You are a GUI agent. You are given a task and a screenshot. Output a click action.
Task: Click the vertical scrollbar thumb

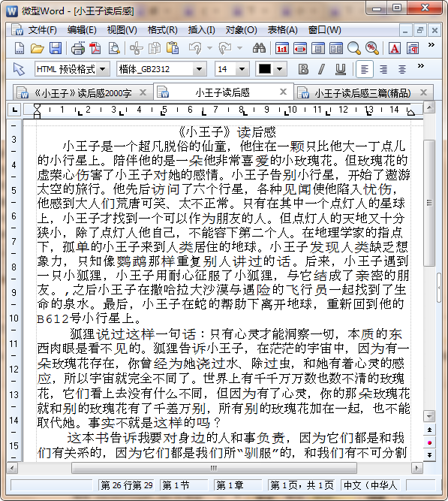(429, 203)
